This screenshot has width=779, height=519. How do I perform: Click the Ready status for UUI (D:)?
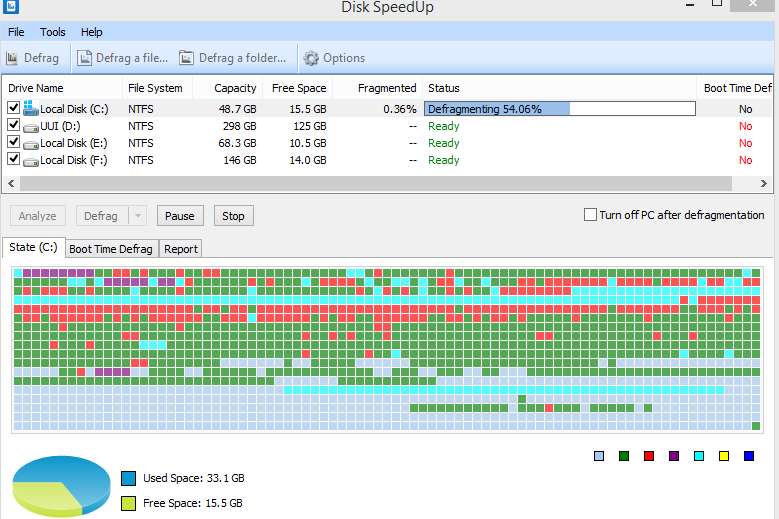click(444, 126)
